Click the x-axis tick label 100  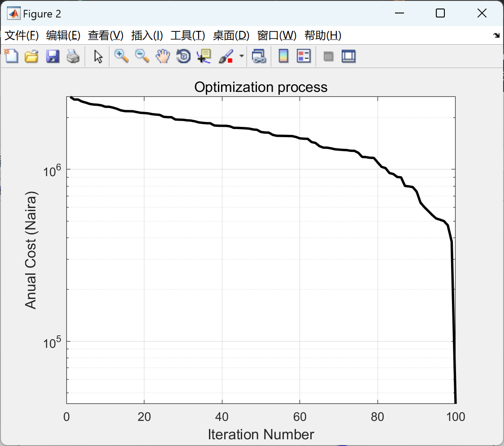456,417
